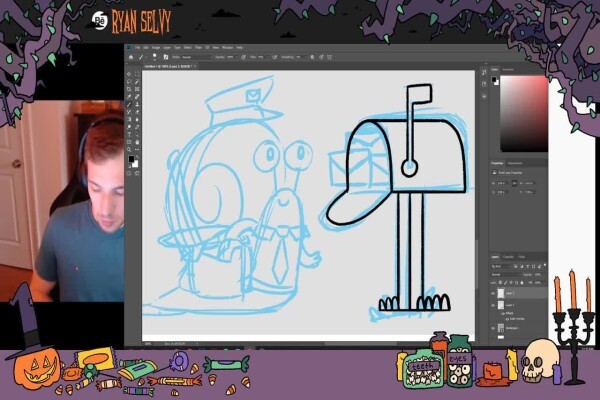Image resolution: width=600 pixels, height=400 pixels.
Task: Switch to the Channels tab
Action: point(508,257)
